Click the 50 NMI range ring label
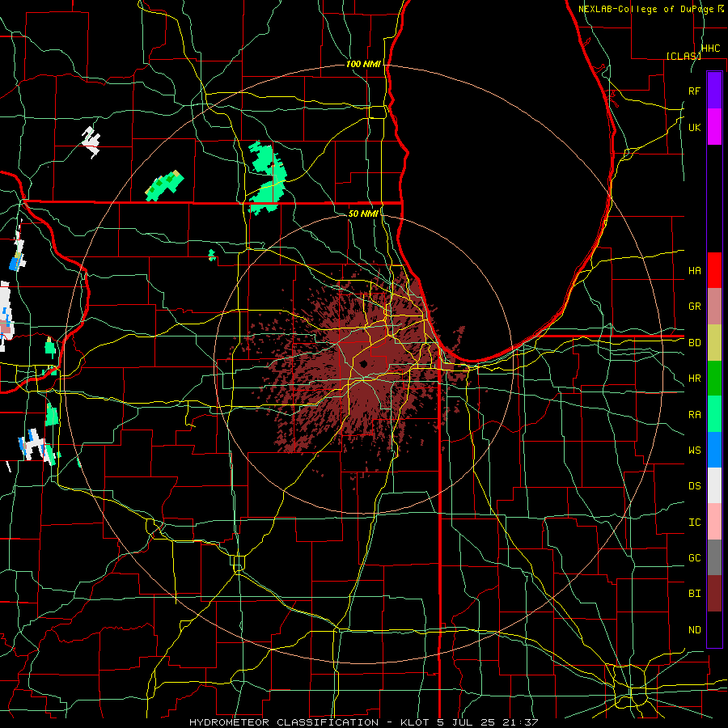Image resolution: width=728 pixels, height=728 pixels. tap(363, 214)
